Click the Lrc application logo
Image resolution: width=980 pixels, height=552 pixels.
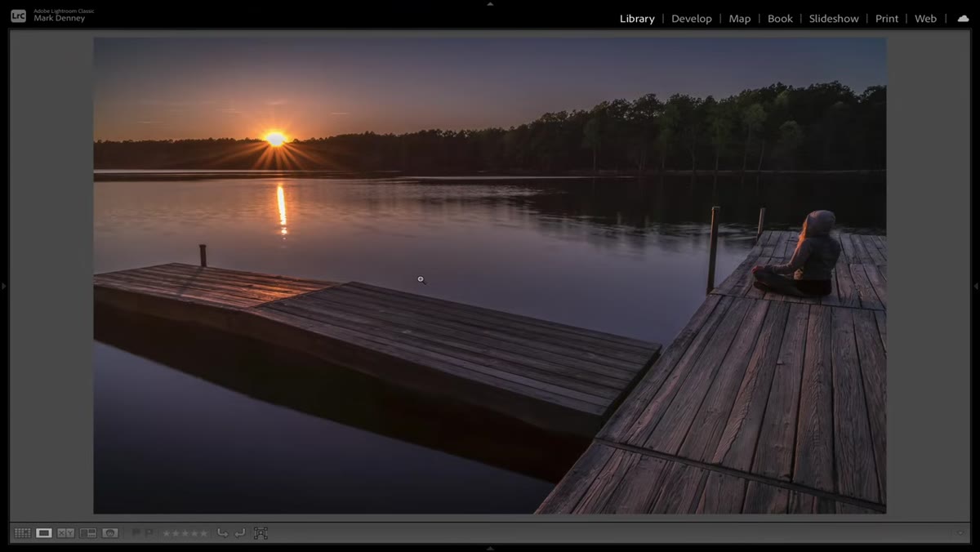18,16
